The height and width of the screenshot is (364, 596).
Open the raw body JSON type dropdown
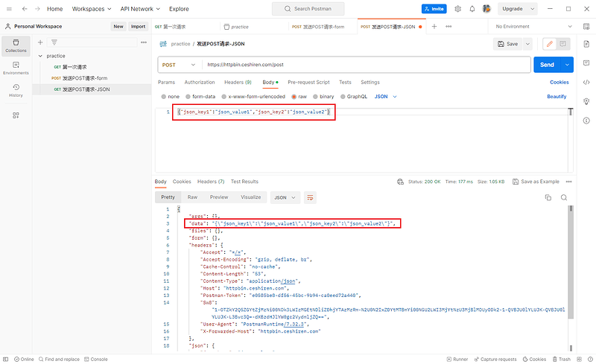[385, 97]
